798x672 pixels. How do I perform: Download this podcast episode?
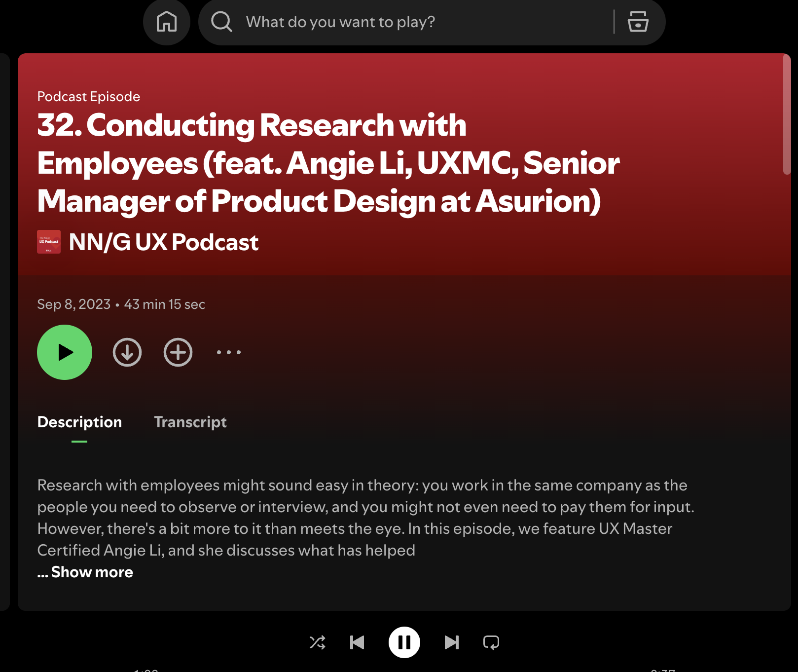127,352
